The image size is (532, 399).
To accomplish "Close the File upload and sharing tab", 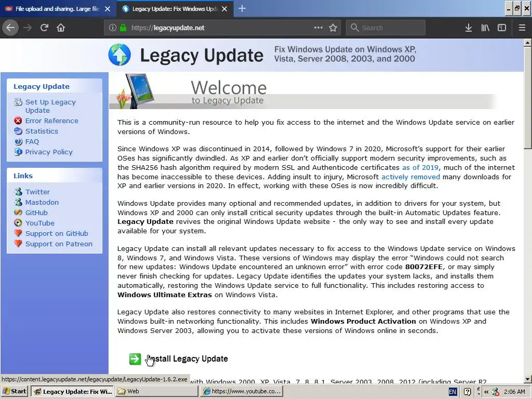I will click(108, 9).
